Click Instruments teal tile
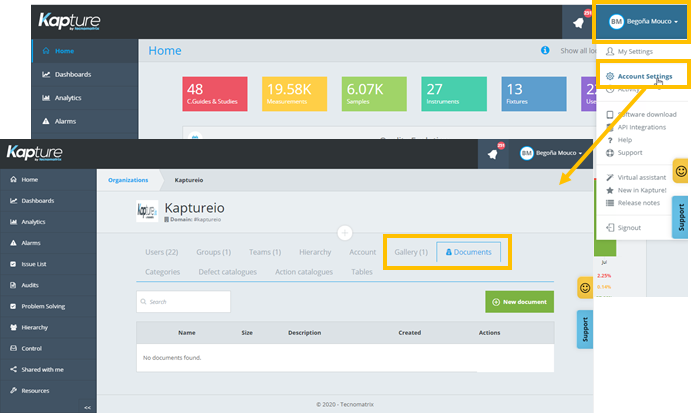 [x=454, y=94]
